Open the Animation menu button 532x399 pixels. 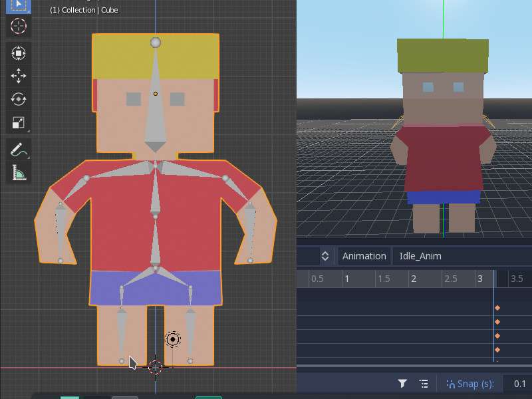pyautogui.click(x=364, y=256)
